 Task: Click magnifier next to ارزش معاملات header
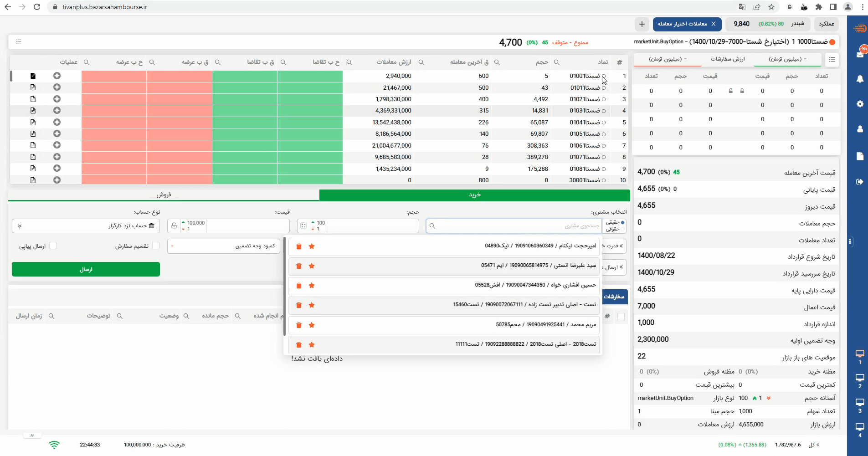pos(349,62)
